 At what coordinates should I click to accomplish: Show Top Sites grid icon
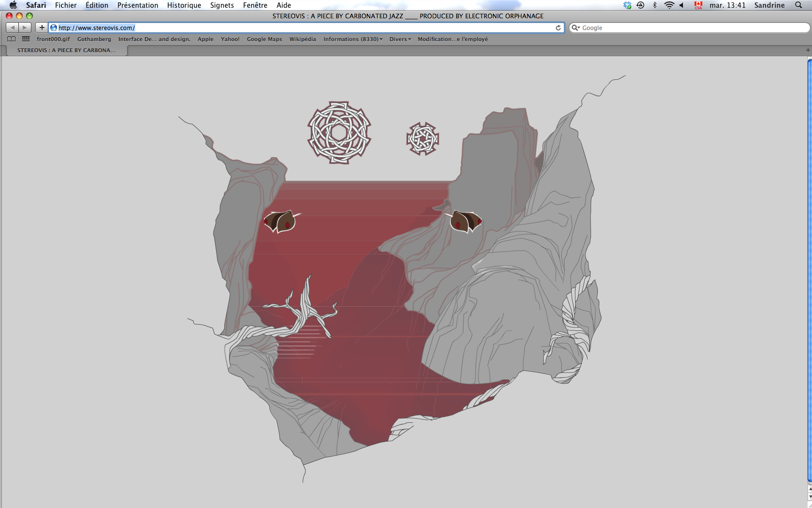coord(26,39)
